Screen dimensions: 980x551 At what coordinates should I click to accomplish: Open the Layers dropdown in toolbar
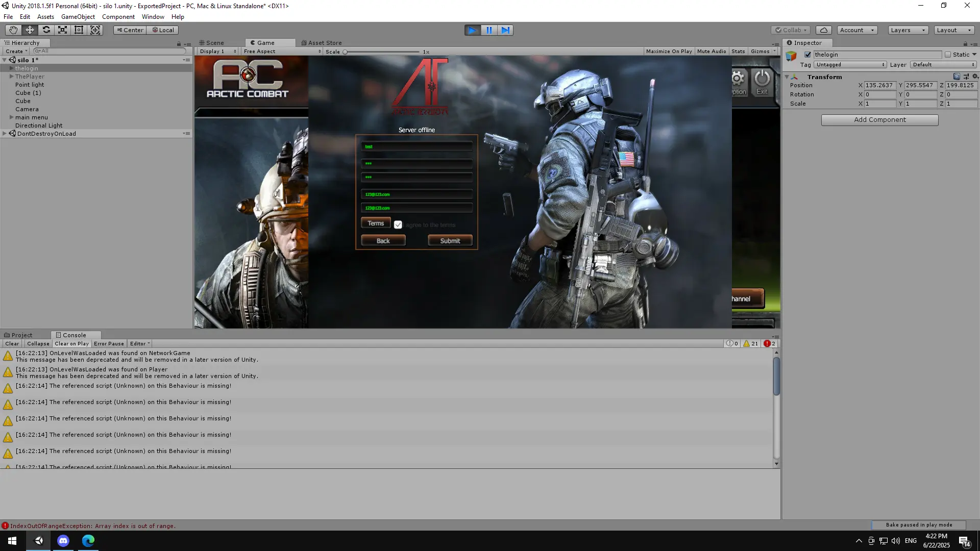pyautogui.click(x=908, y=30)
